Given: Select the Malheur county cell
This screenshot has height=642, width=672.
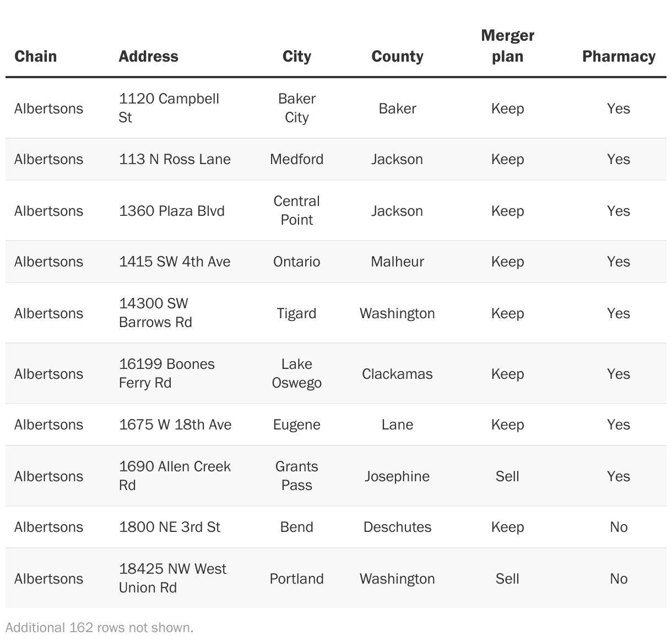Looking at the screenshot, I should [x=397, y=262].
